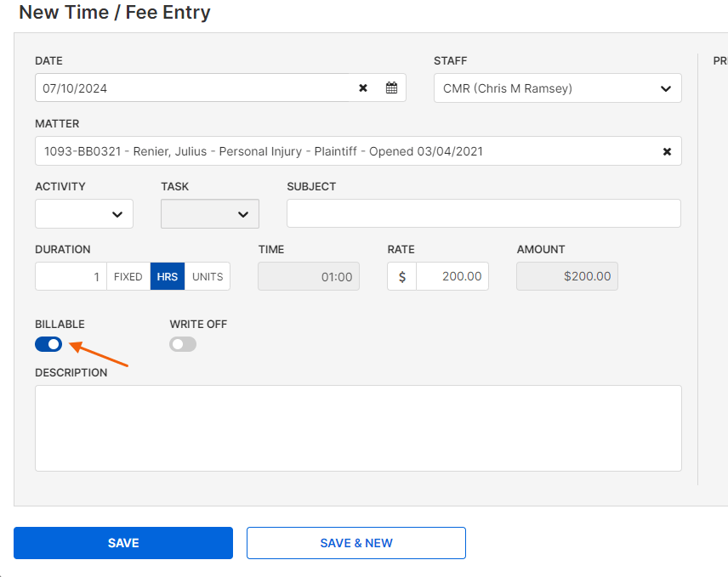Switch duration type to UNITS

[208, 276]
